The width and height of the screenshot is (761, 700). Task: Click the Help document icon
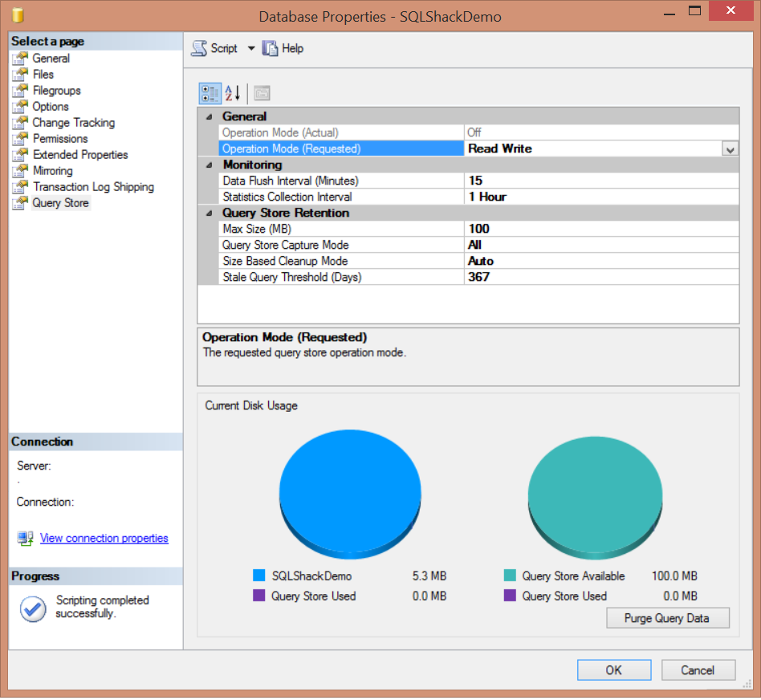click(270, 48)
